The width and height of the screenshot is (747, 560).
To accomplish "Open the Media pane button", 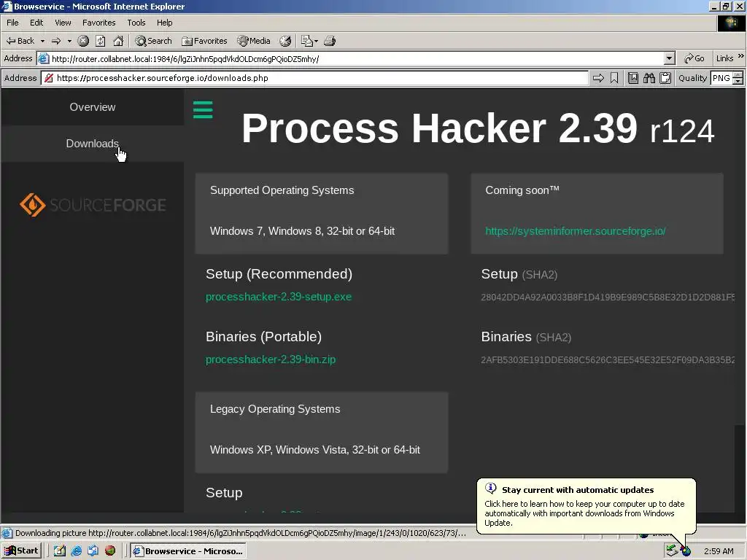I will click(254, 41).
